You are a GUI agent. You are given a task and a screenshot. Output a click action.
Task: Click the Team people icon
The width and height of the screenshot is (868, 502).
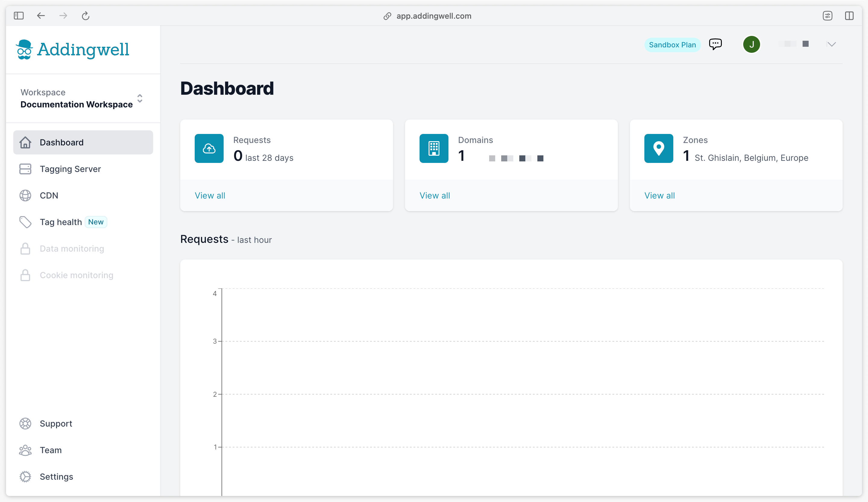click(x=25, y=450)
